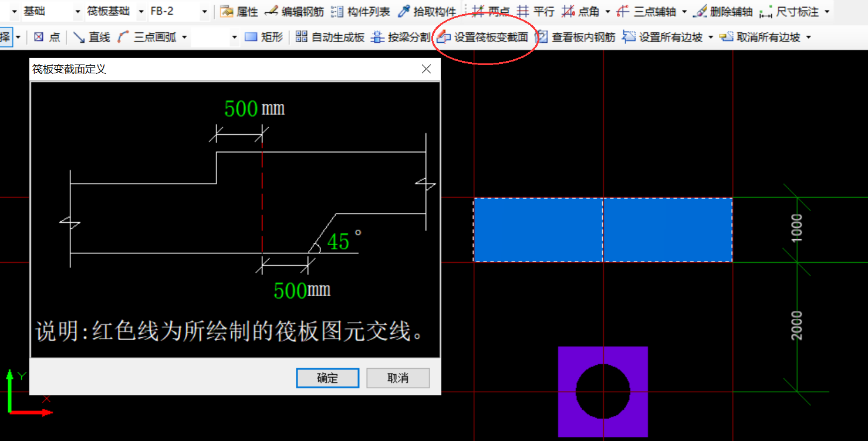Click the 删除辅轴 delete auxiliary axis tool
This screenshot has width=868, height=441.
(723, 12)
